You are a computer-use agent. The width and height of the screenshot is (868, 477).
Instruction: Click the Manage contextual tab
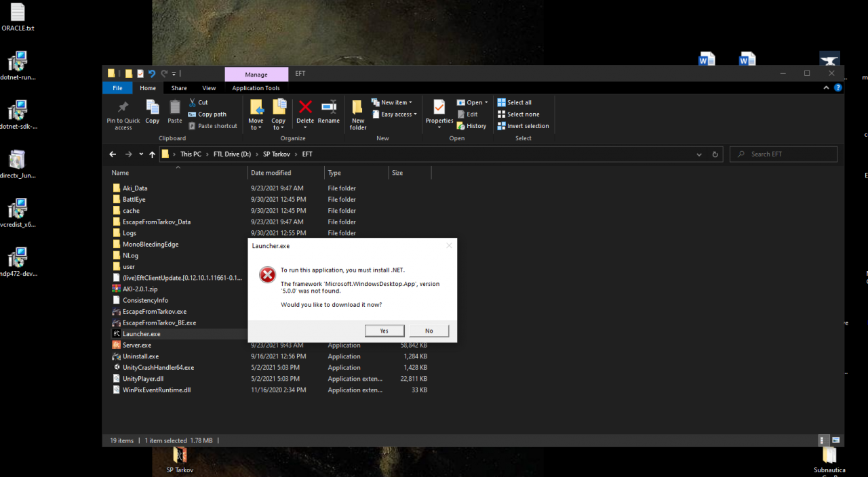tap(256, 75)
